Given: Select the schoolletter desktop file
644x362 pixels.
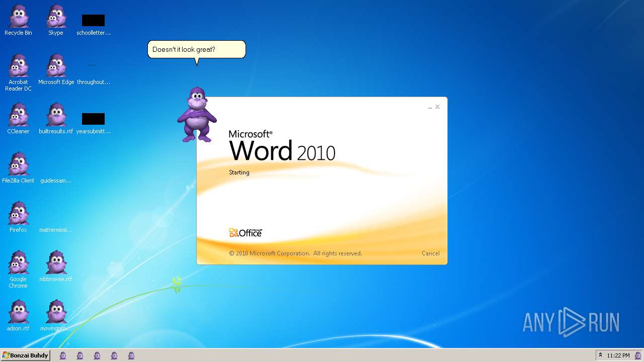Looking at the screenshot, I should (x=94, y=24).
